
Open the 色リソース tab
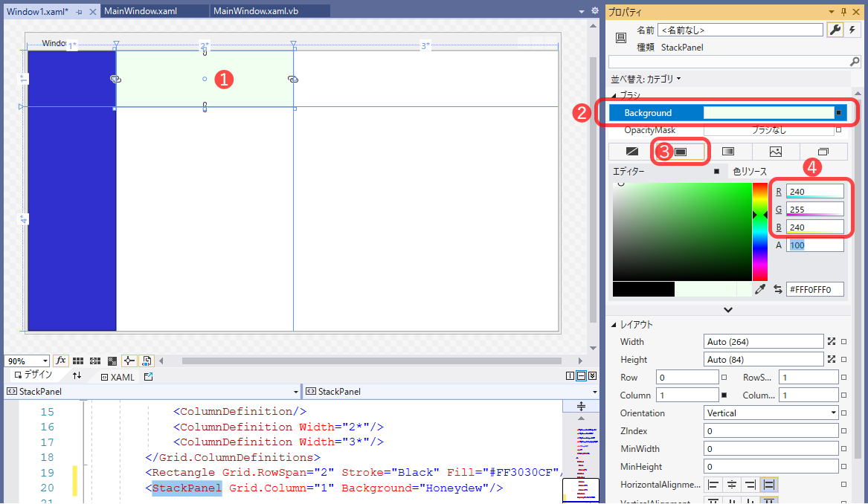click(750, 172)
